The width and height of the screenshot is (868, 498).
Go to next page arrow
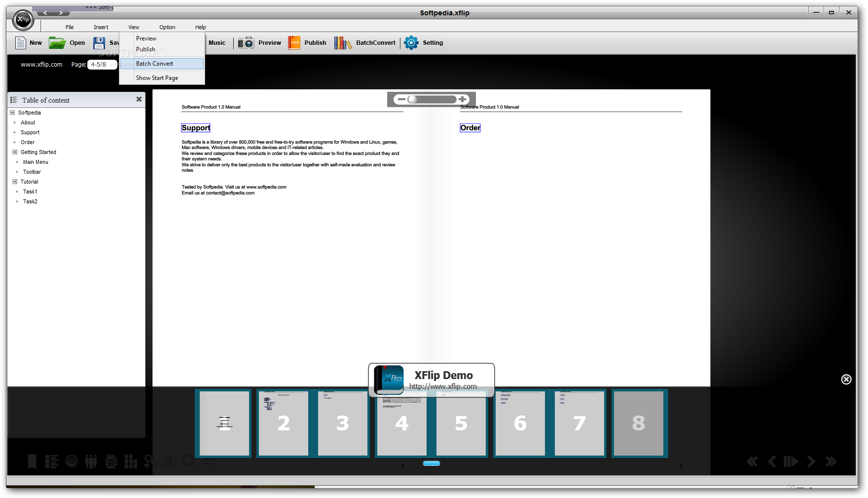pos(811,461)
